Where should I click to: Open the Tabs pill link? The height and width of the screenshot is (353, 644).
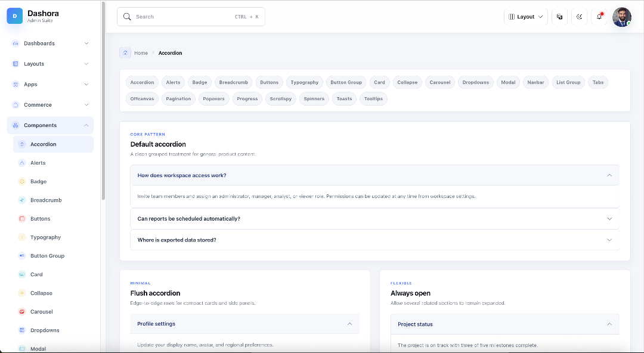tap(598, 82)
